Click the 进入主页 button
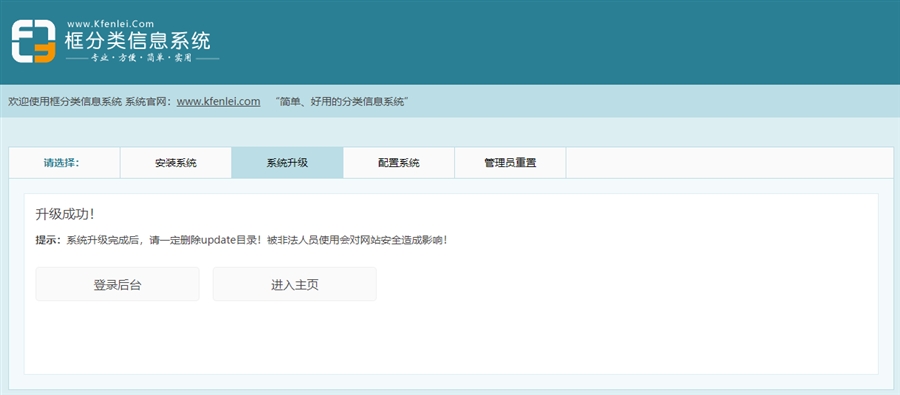Viewport: 900px width, 395px height. tap(294, 284)
